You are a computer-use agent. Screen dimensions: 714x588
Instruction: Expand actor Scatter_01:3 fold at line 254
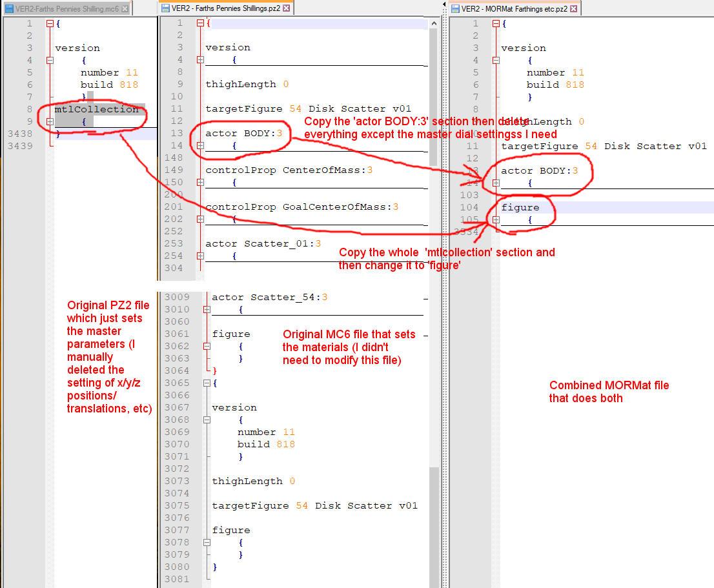200,256
